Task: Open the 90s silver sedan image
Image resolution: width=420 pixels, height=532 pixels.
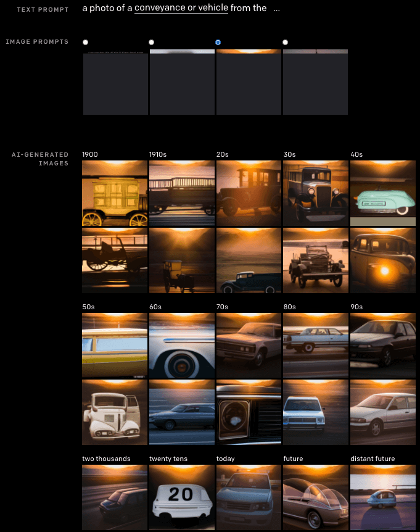Action: click(x=383, y=412)
